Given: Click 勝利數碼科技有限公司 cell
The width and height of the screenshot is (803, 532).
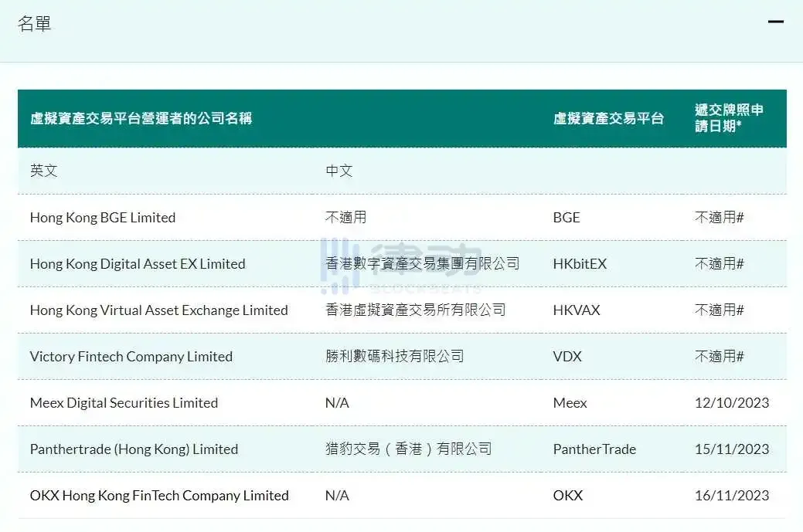Looking at the screenshot, I should 394,357.
